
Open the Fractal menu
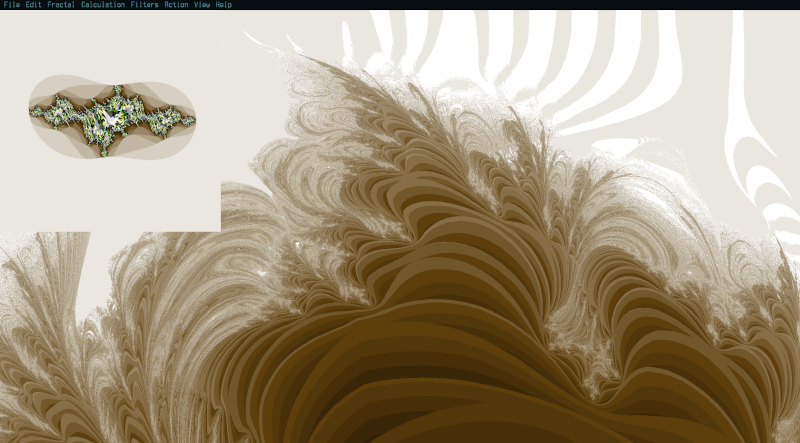click(x=61, y=5)
